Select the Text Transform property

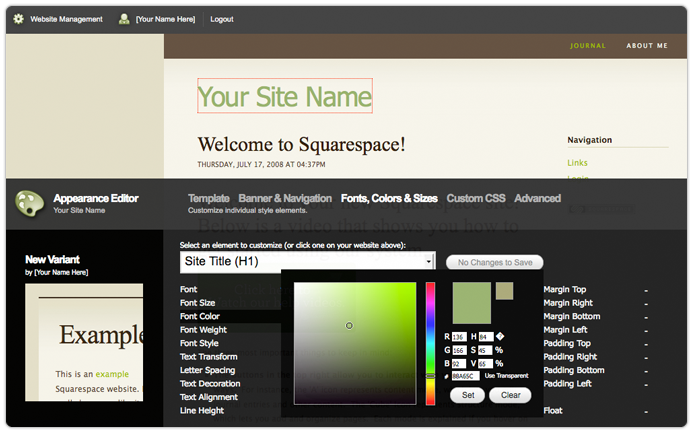[208, 357]
